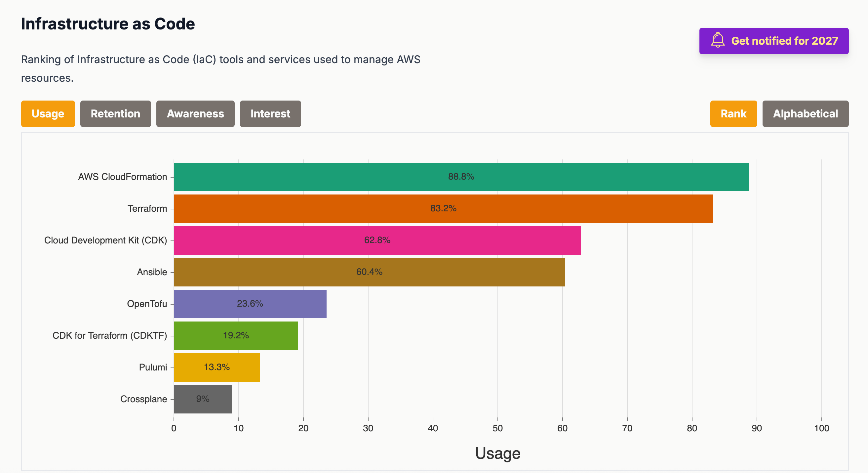The image size is (868, 473).
Task: Switch to the Interest metric view
Action: click(270, 113)
